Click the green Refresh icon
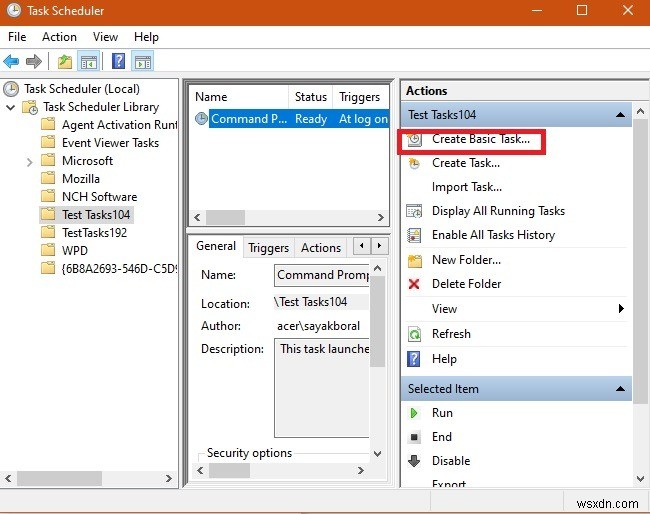Screen dimensions: 650x514 coord(414,334)
